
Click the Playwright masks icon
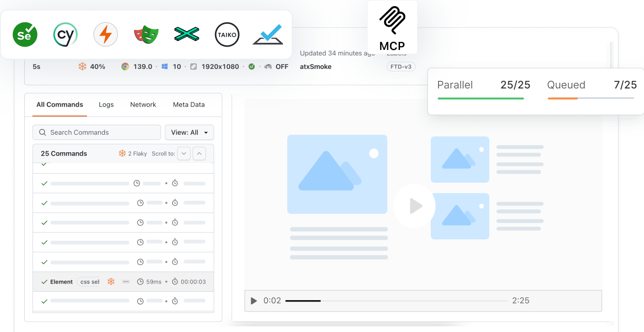pyautogui.click(x=146, y=34)
